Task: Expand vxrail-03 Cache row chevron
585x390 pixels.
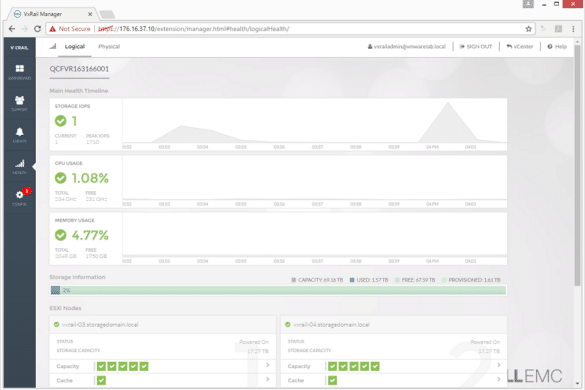Action: tap(268, 379)
